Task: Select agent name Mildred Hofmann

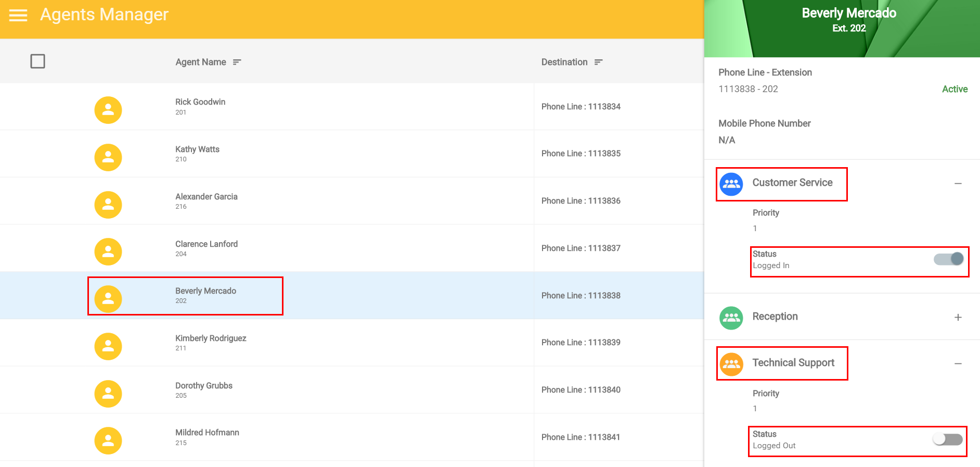Action: click(x=207, y=433)
